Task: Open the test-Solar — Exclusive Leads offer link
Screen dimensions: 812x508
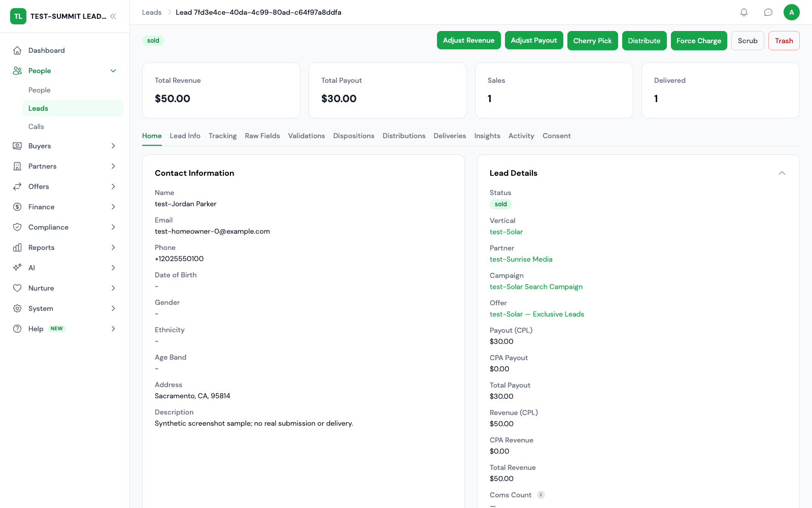Action: (537, 314)
